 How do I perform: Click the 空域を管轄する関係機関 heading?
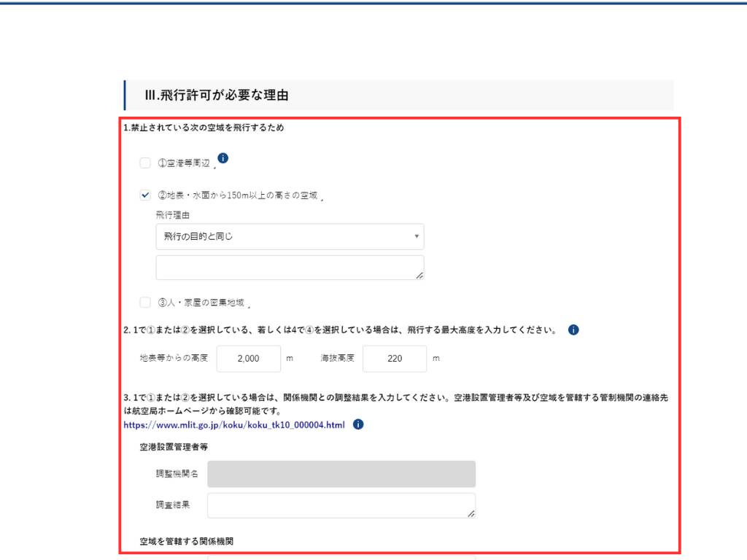coord(187,542)
